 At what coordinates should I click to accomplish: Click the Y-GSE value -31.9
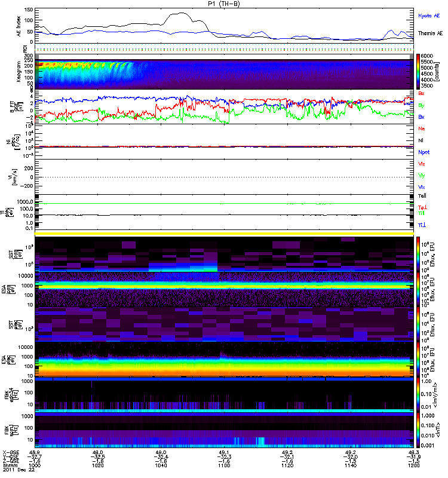[413, 456]
